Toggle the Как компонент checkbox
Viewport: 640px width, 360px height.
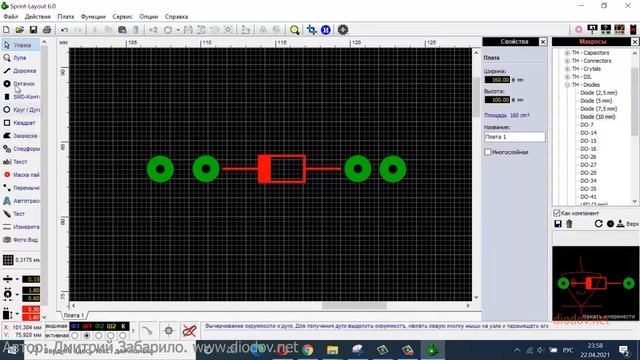[x=556, y=213]
